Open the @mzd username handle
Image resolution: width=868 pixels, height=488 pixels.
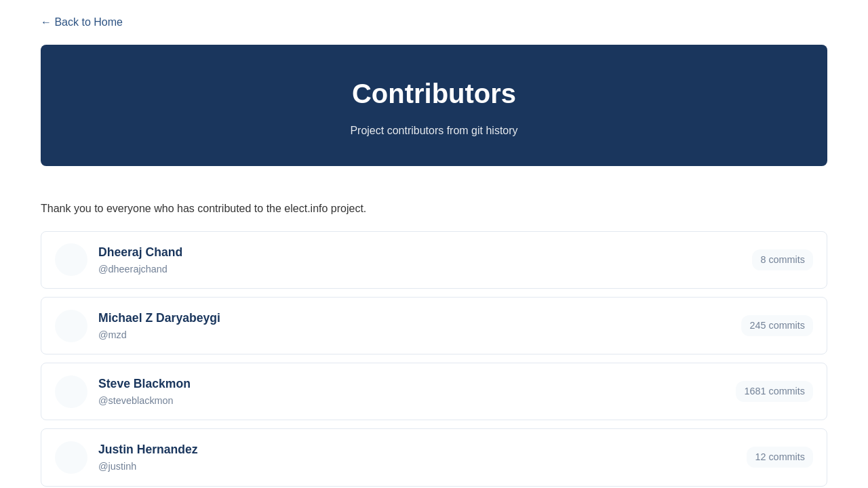coord(113,335)
